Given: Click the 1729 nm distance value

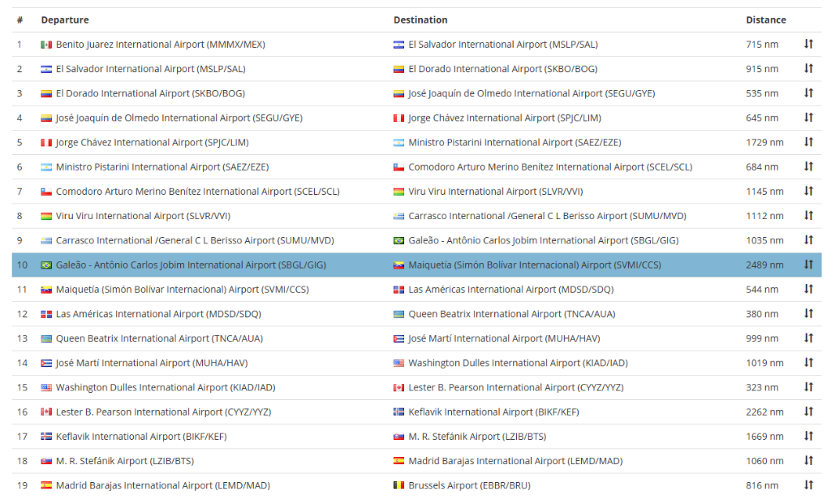Looking at the screenshot, I should 764,143.
